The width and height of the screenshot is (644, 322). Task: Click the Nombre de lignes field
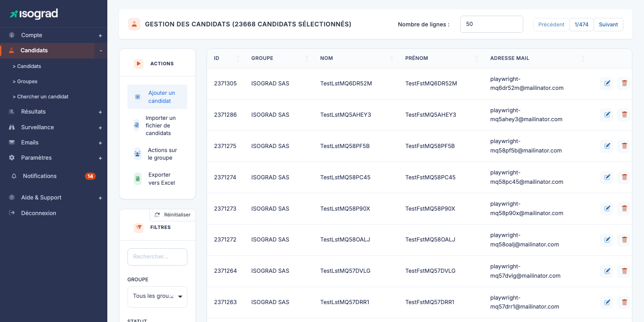point(491,24)
